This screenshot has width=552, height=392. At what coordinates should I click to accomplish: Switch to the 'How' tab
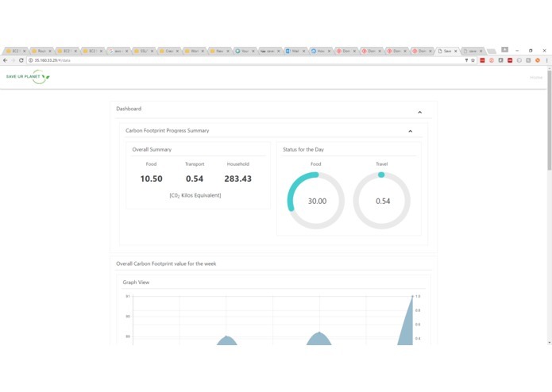[x=319, y=51]
